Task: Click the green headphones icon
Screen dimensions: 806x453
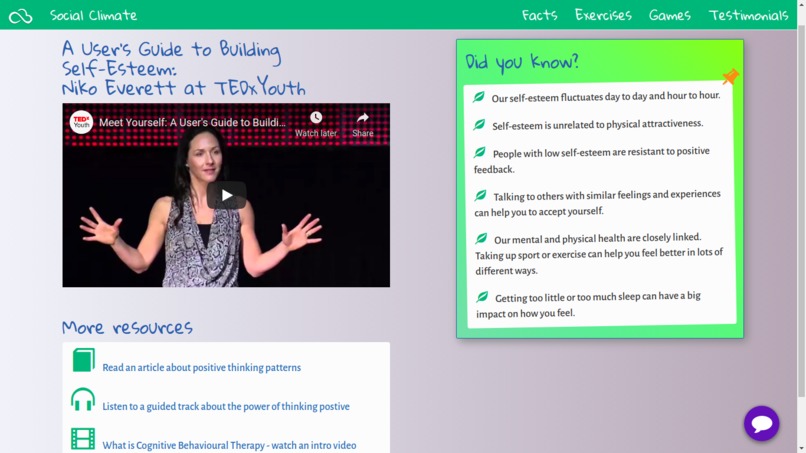Action: pos(83,399)
